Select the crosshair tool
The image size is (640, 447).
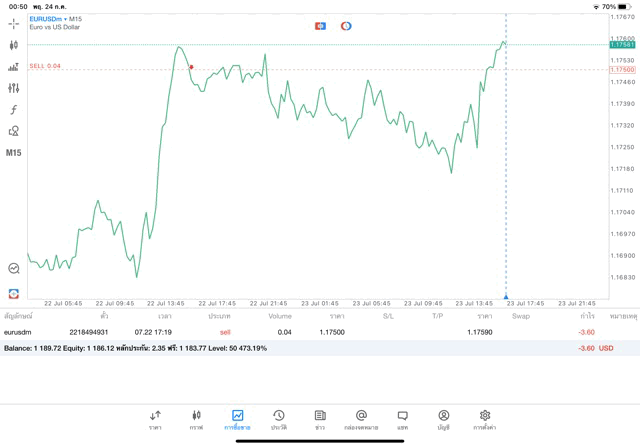[x=14, y=23]
